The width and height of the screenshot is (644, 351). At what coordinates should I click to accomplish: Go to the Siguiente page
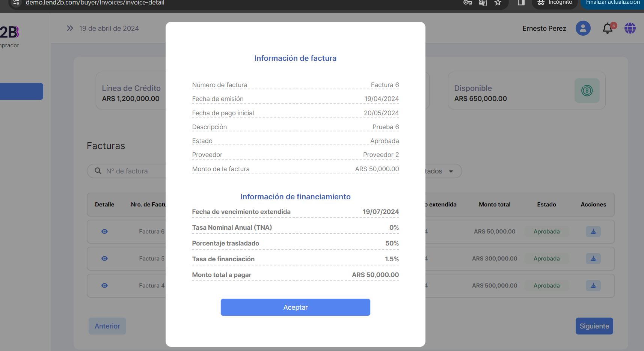594,326
